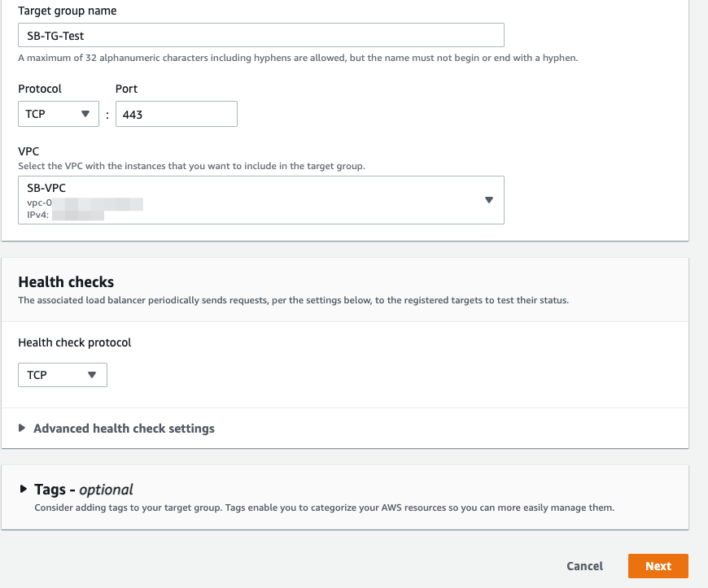Expand Advanced health check settings triangle
The width and height of the screenshot is (708, 588).
[22, 428]
